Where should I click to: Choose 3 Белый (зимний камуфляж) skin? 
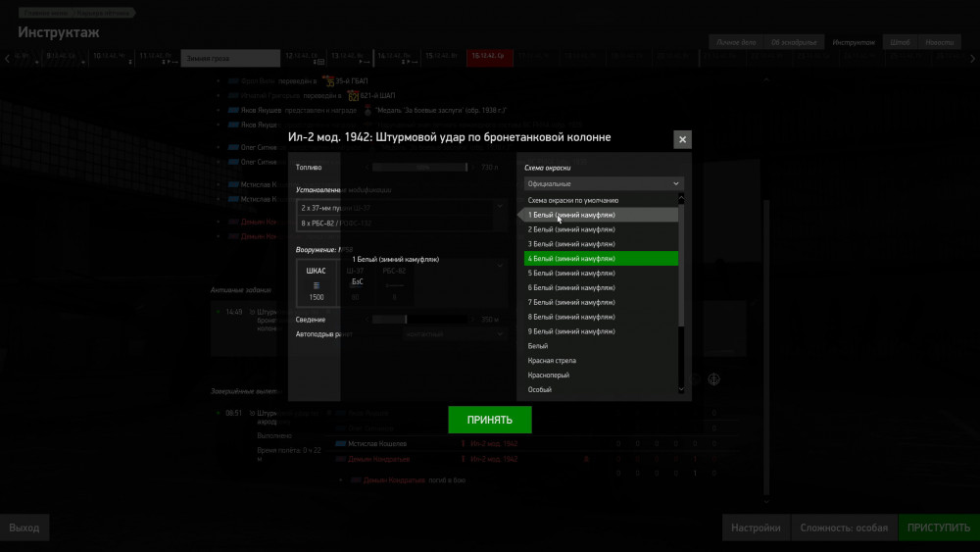pyautogui.click(x=601, y=244)
